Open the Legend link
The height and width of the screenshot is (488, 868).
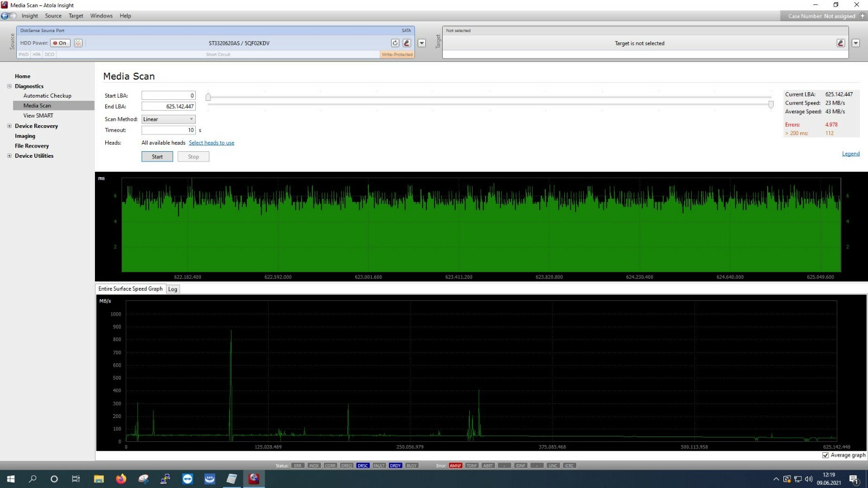(851, 153)
